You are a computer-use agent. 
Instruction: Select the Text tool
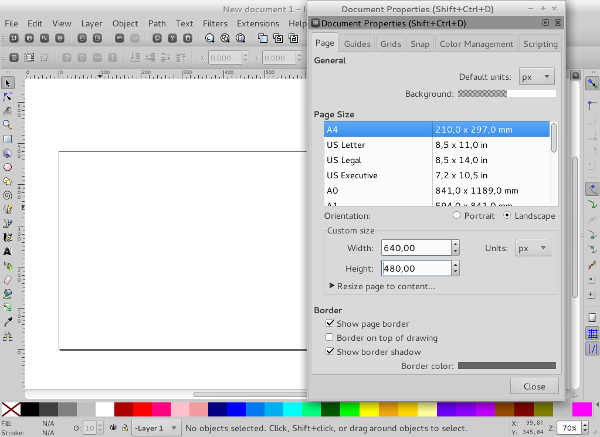(x=8, y=251)
